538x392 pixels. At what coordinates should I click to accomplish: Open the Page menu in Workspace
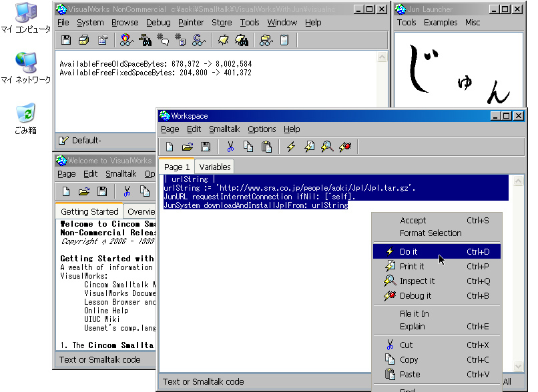(x=170, y=129)
